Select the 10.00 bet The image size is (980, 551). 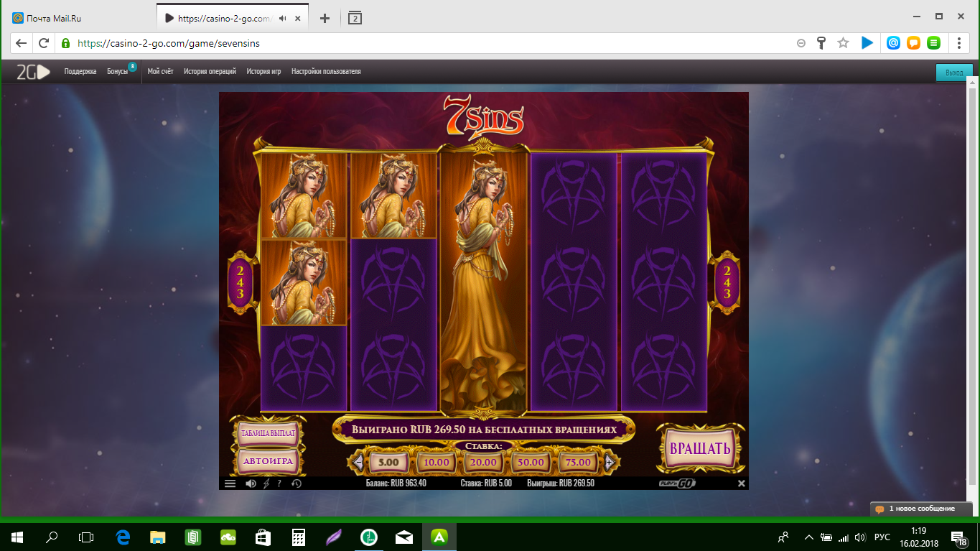click(436, 462)
